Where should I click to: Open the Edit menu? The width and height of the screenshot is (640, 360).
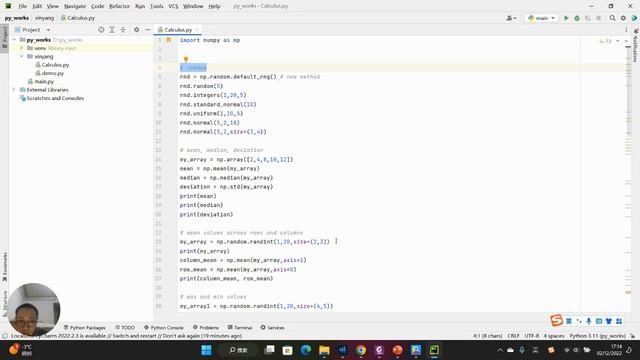click(x=37, y=6)
